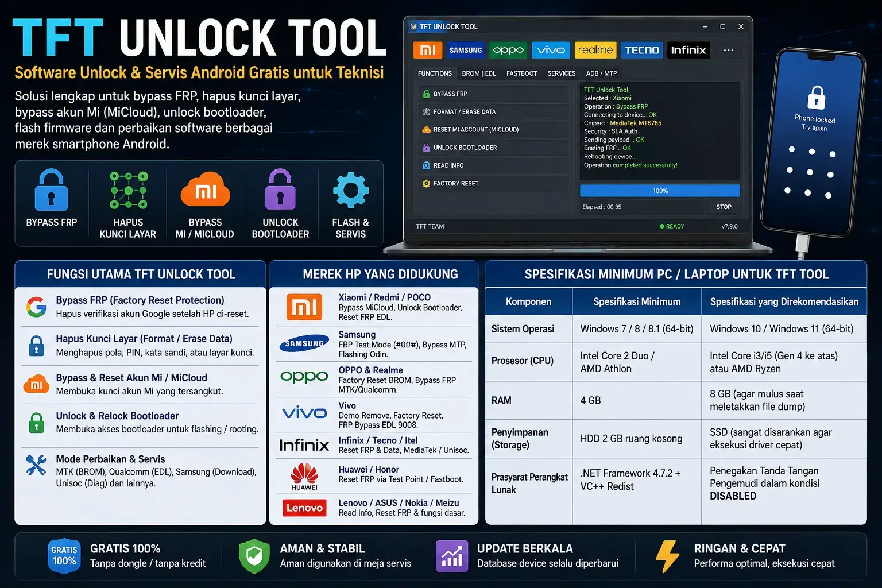This screenshot has height=588, width=882.
Task: Click the Huawei logo in supported brands list
Action: pyautogui.click(x=304, y=477)
